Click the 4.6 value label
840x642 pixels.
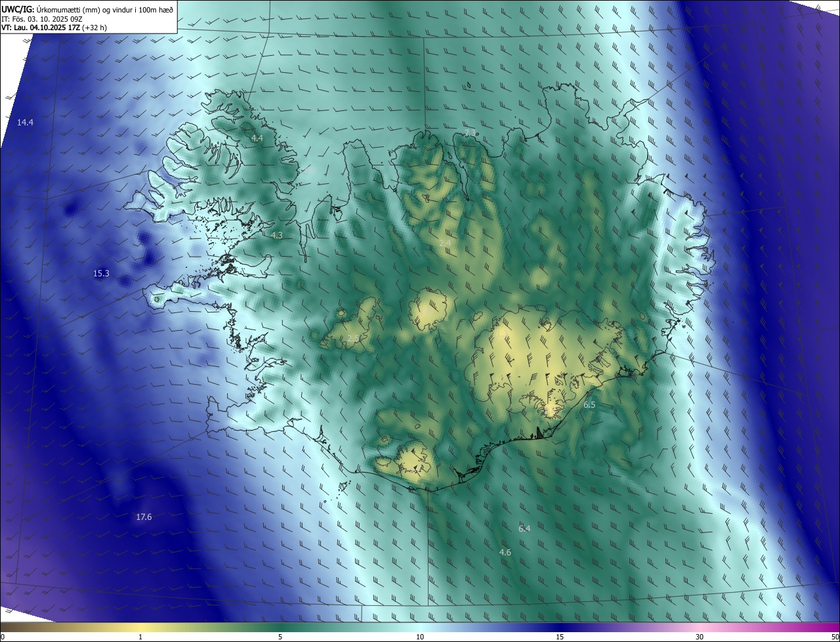(505, 553)
